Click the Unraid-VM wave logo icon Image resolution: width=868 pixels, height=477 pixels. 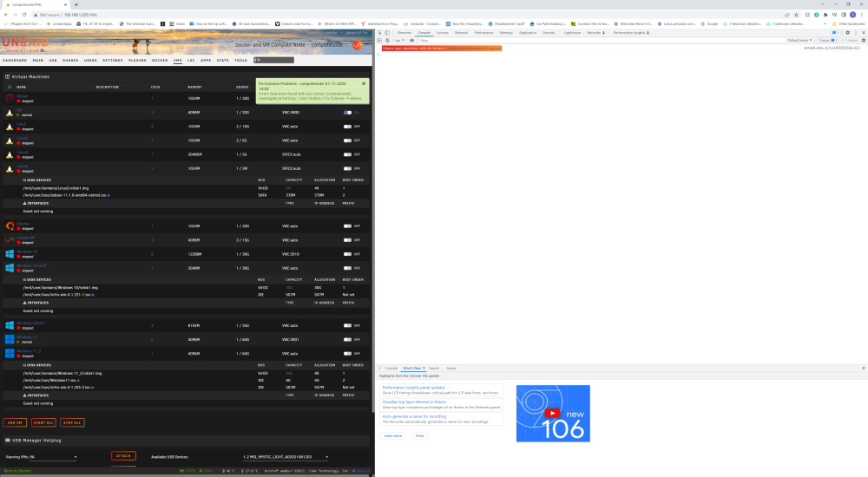10,240
